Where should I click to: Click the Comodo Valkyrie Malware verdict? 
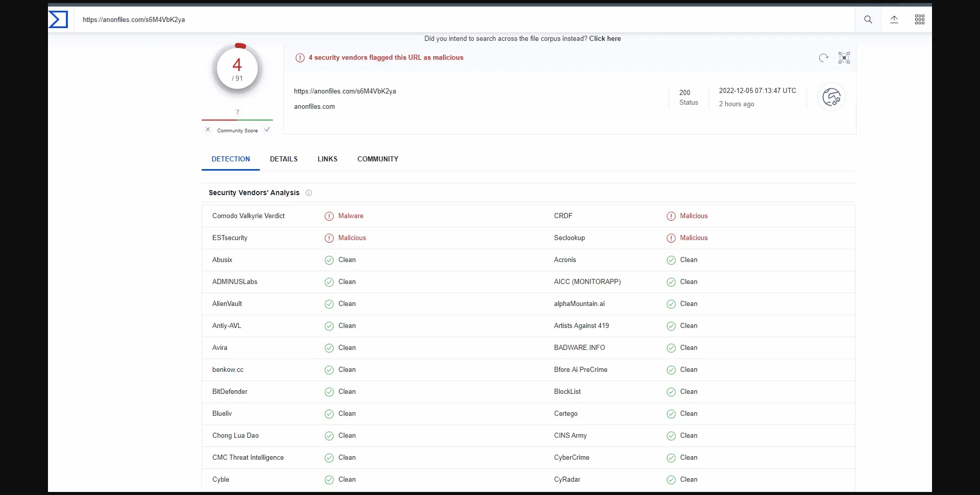[350, 216]
